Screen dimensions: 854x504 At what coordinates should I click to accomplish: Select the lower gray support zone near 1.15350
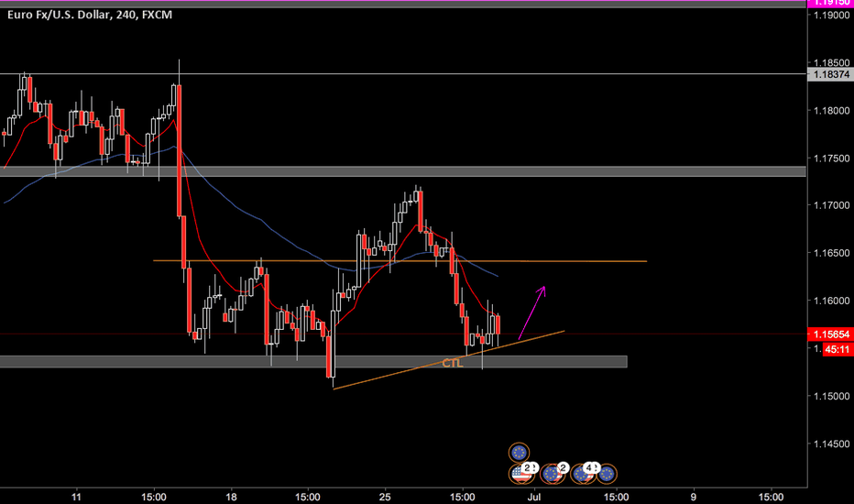313,362
